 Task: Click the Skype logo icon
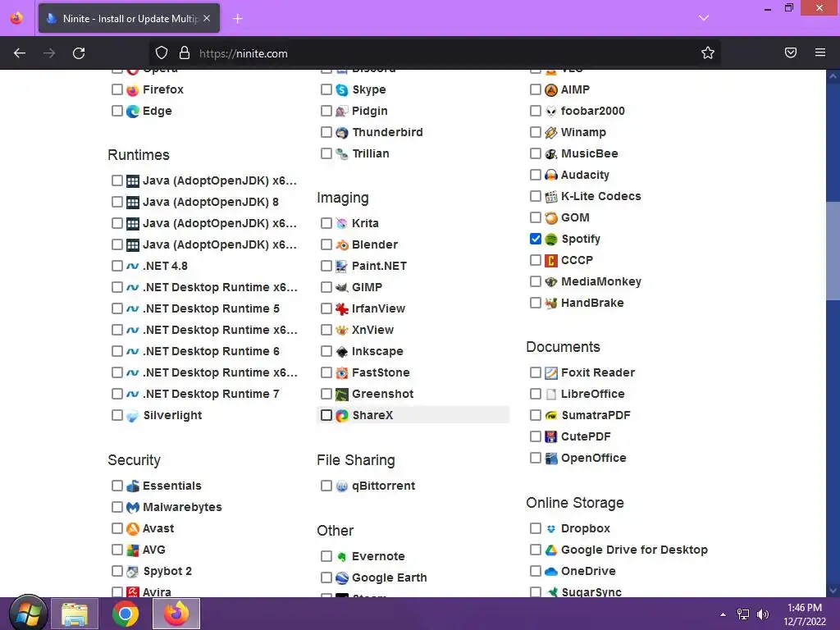coord(342,90)
